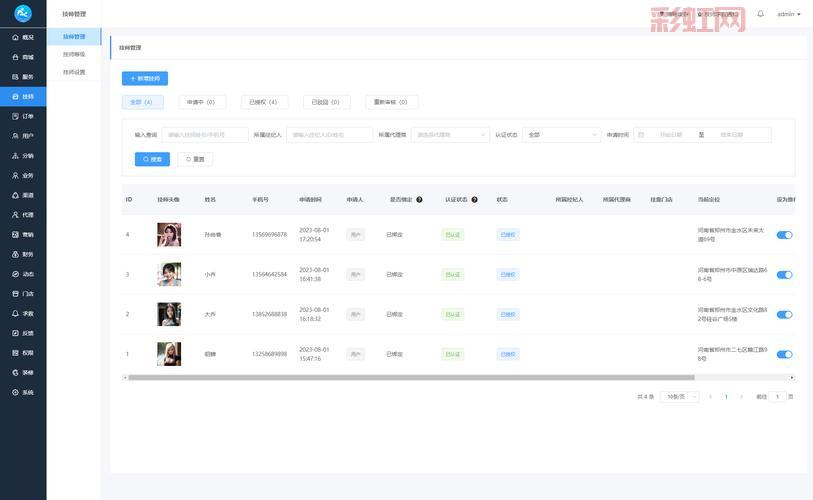Open the 权限 permissions sidebar item
Viewport: 813px width, 500px height.
click(x=23, y=353)
